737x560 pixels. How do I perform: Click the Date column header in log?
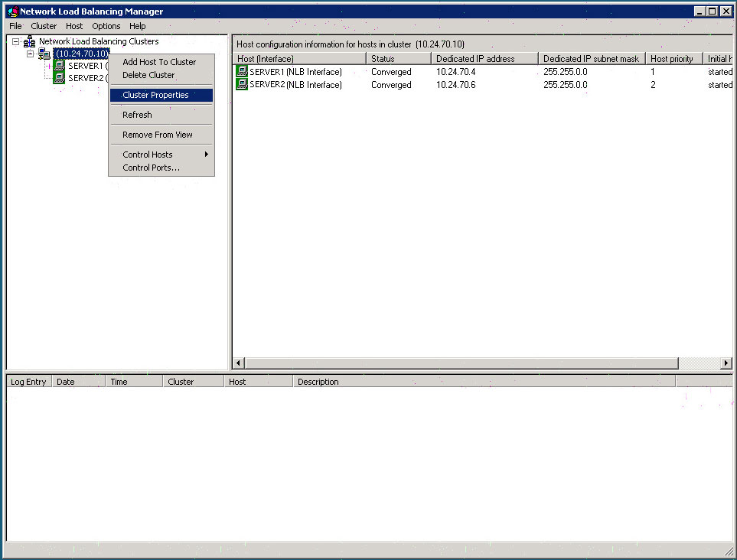[79, 382]
